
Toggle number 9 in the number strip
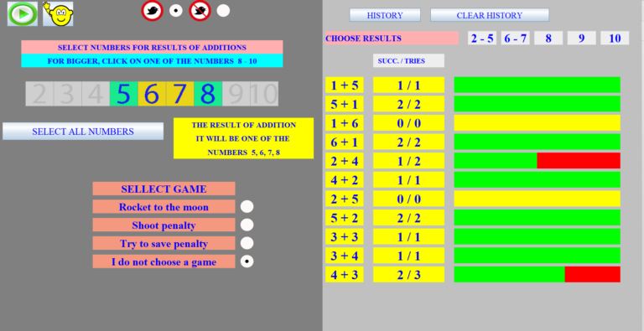(236, 94)
